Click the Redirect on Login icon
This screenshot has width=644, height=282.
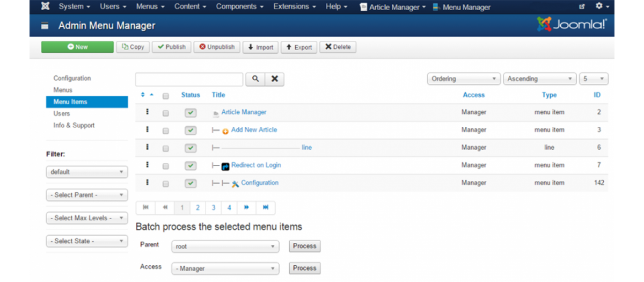(x=225, y=166)
